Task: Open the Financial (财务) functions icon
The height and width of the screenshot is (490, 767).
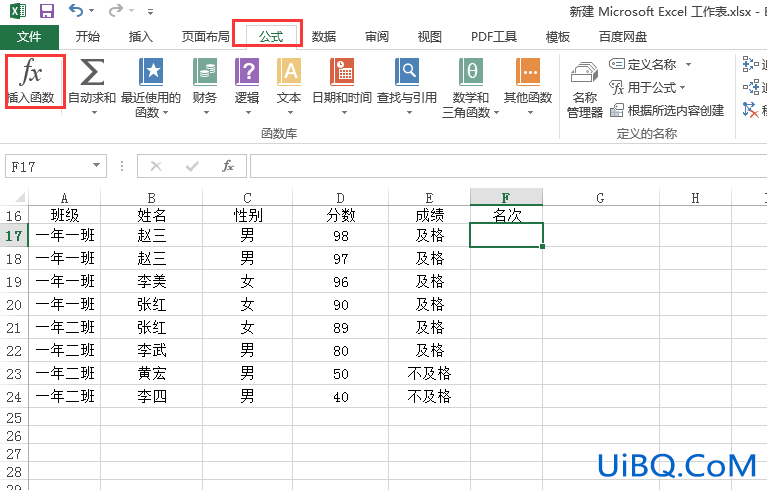Action: point(204,72)
